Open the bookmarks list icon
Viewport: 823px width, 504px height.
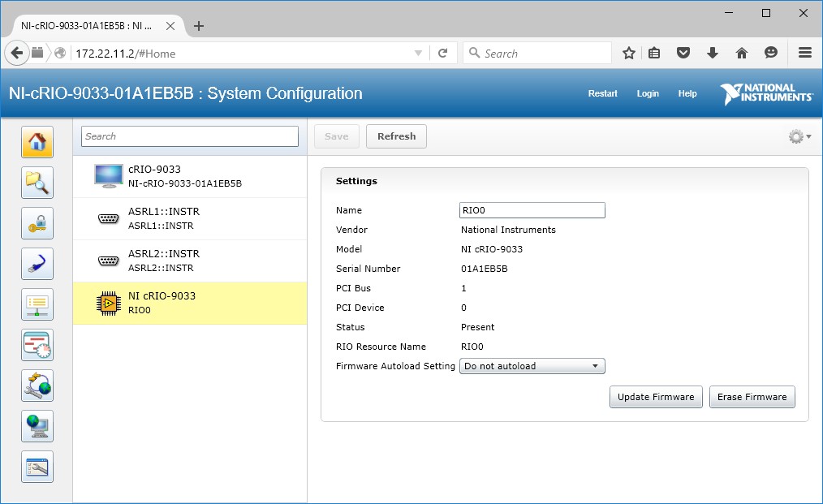coord(654,53)
